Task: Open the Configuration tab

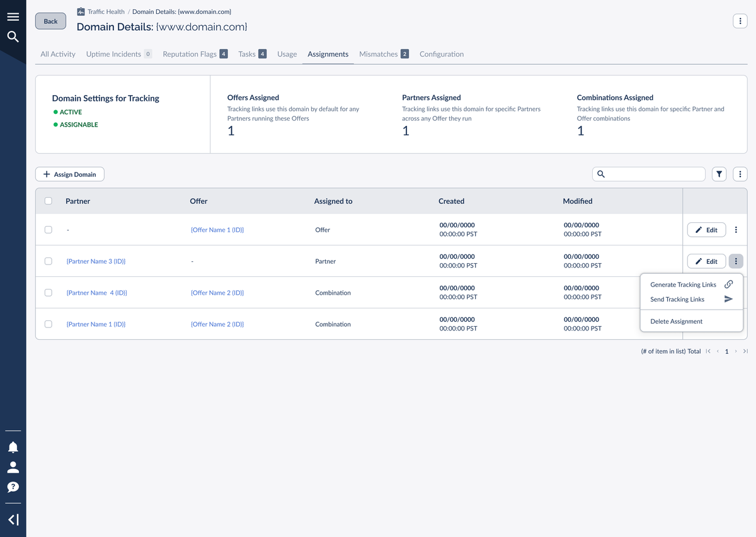Action: click(x=442, y=54)
